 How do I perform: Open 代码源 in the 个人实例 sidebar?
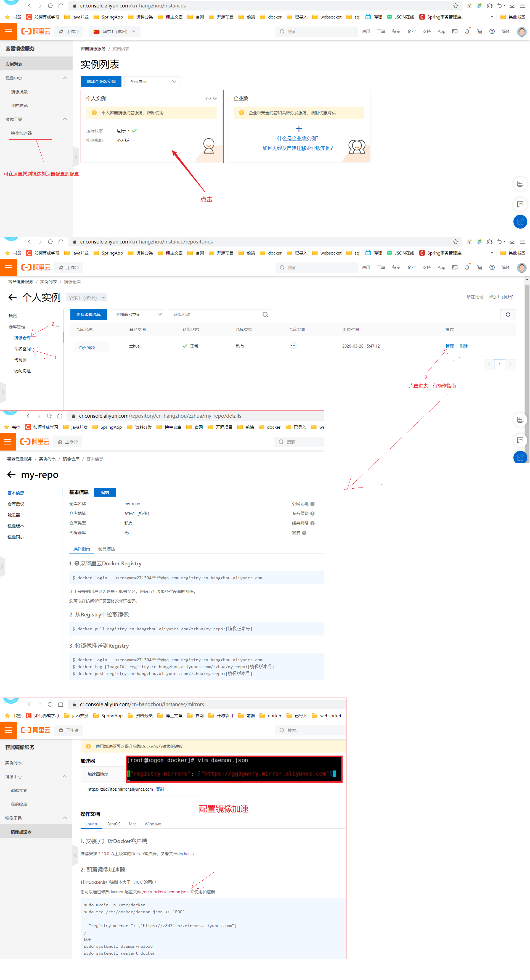pyautogui.click(x=20, y=359)
